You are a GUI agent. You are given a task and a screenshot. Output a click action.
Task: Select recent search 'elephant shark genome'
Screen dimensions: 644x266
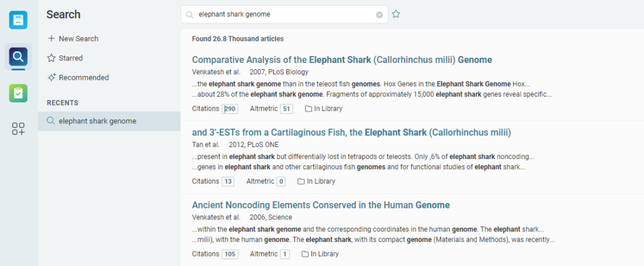(x=97, y=121)
